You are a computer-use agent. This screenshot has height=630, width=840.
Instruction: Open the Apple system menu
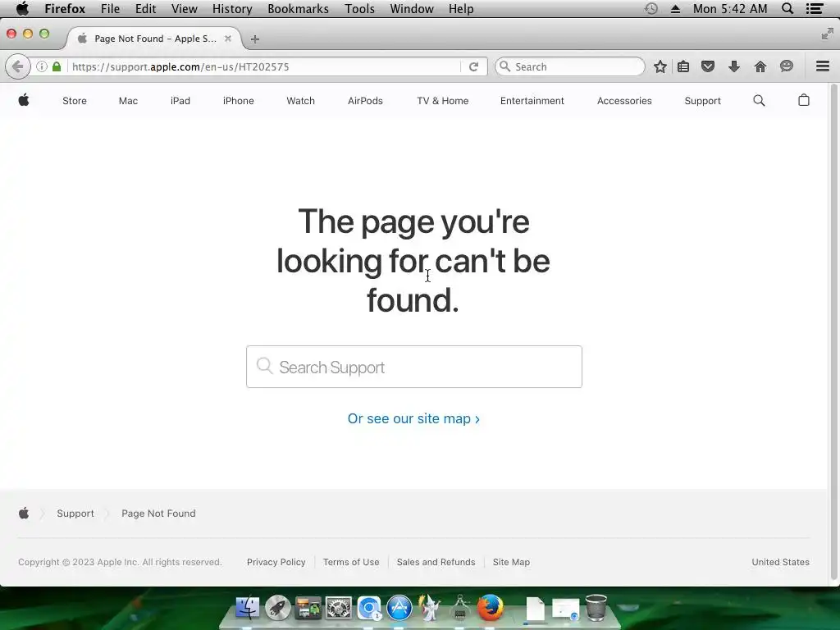coord(22,8)
